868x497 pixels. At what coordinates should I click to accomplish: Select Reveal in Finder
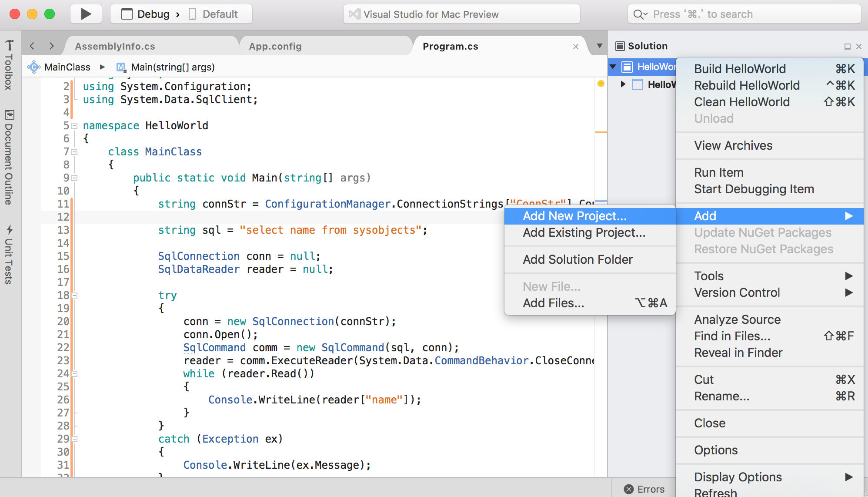tap(770, 353)
